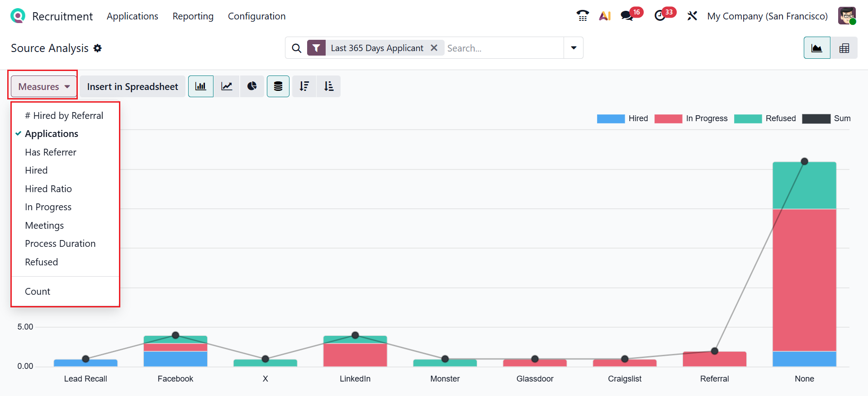Open the Source Analysis settings gear
The image size is (868, 396).
pyautogui.click(x=98, y=48)
